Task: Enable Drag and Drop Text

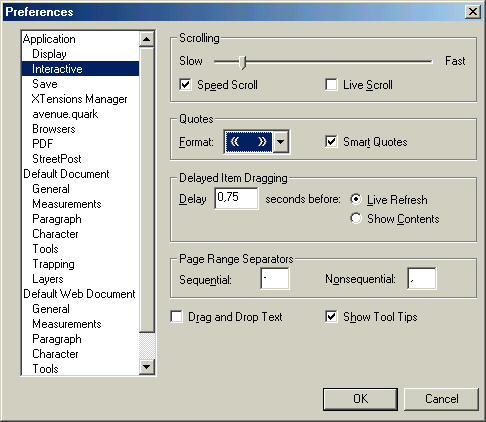Action: (x=176, y=317)
